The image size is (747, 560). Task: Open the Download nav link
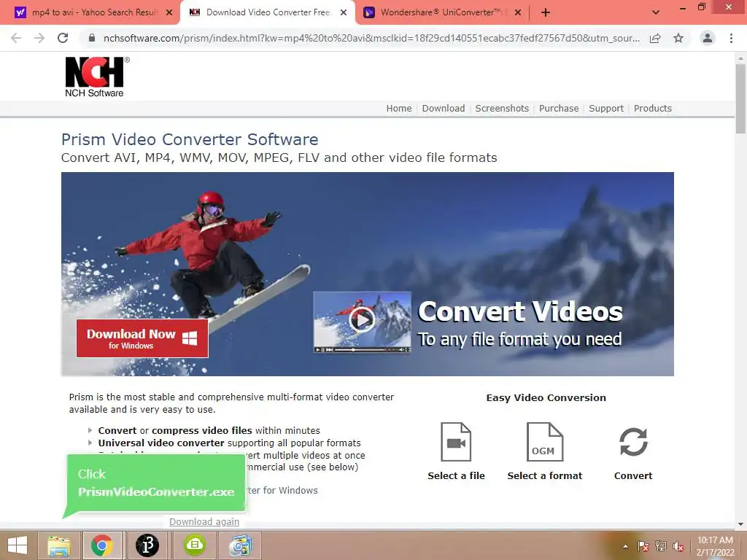click(x=443, y=109)
